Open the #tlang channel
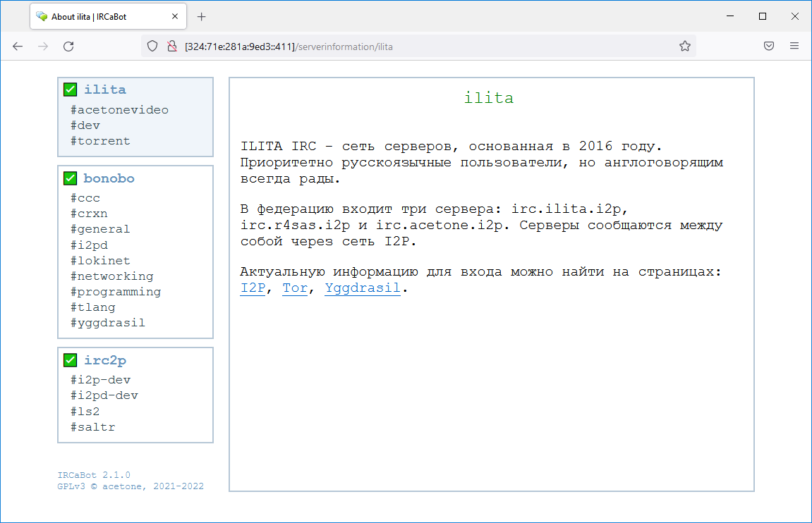Screen dimensions: 812x523 [93, 307]
